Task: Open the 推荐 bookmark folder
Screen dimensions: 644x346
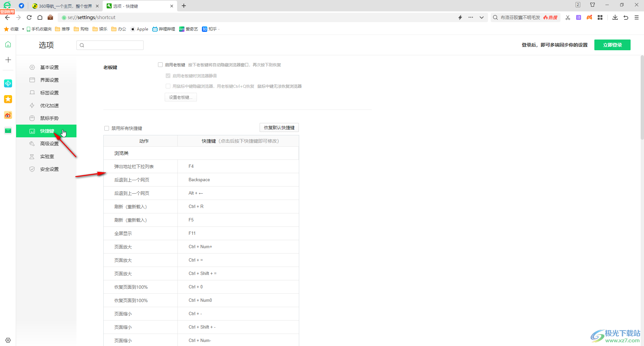Action: (62, 29)
